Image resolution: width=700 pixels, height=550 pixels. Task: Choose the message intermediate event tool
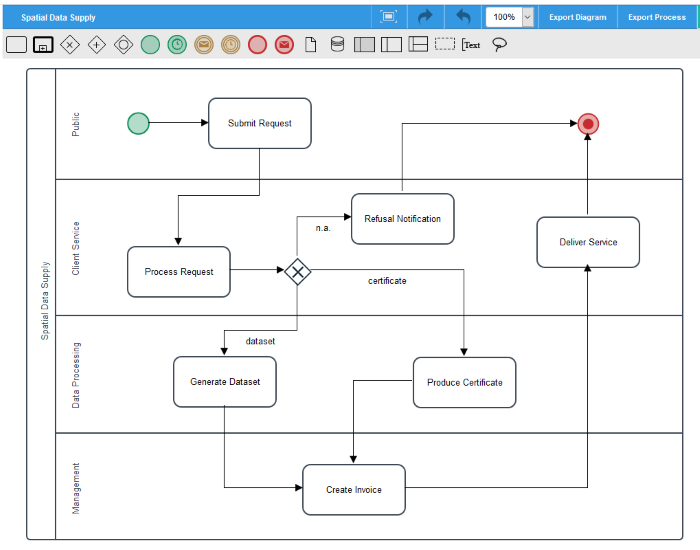(204, 45)
